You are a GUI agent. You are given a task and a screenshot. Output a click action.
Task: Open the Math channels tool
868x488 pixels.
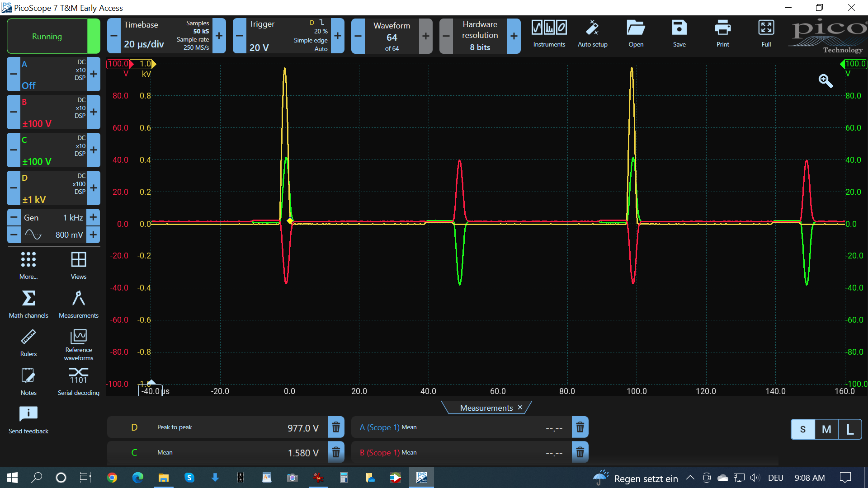28,304
